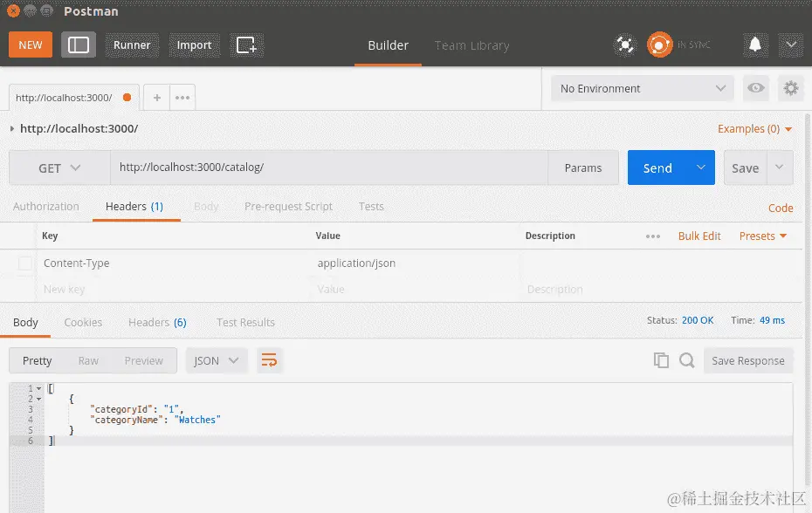The image size is (812, 513).
Task: Switch to Pretty view
Action: pyautogui.click(x=38, y=360)
